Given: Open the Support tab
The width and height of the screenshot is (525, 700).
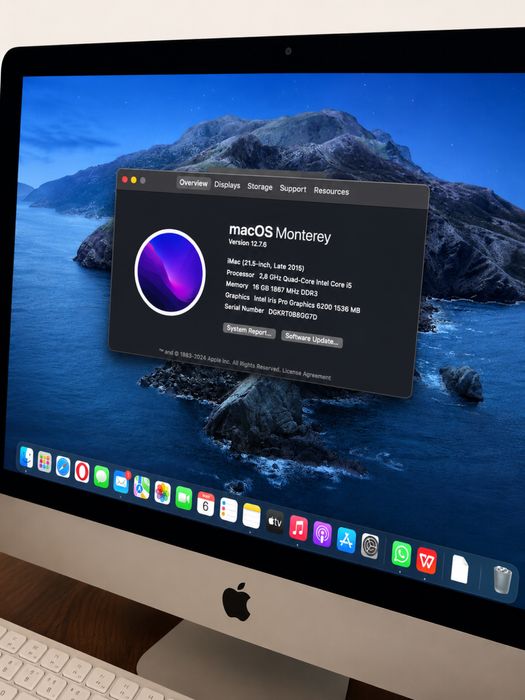Looking at the screenshot, I should 293,189.
